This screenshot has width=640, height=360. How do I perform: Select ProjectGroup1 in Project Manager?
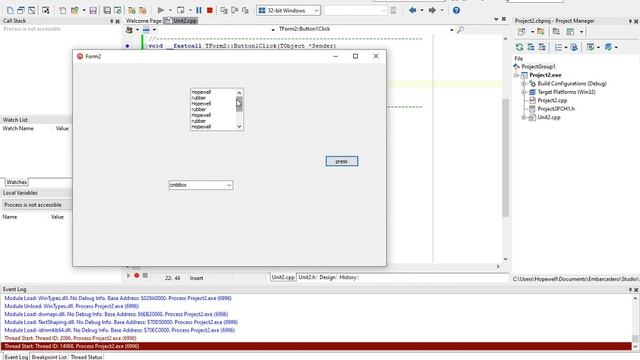point(538,66)
